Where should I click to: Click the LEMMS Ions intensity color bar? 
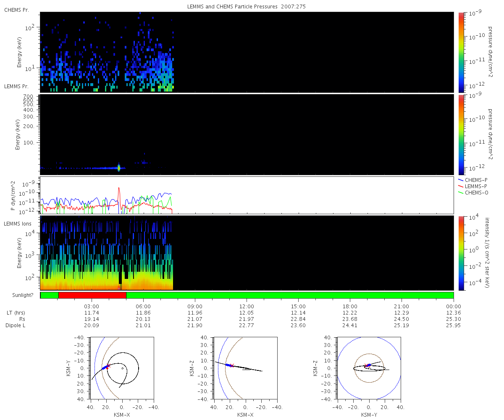pyautogui.click(x=461, y=253)
